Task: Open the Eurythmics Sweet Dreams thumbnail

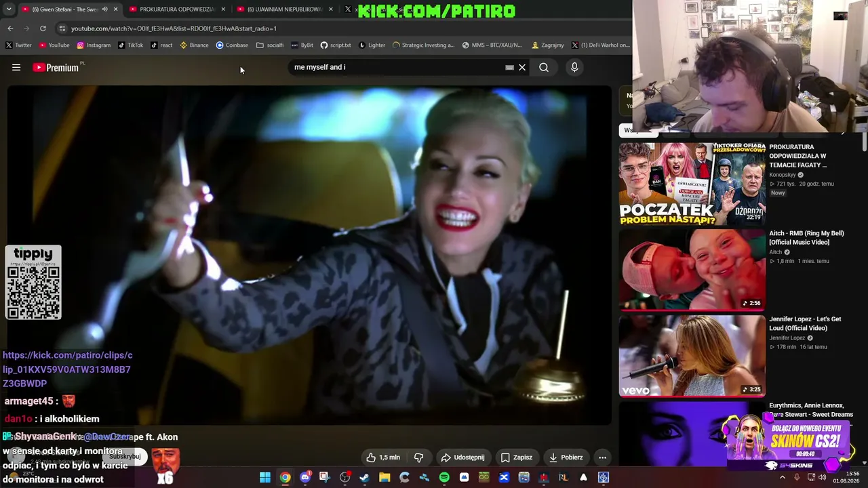Action: [x=692, y=434]
